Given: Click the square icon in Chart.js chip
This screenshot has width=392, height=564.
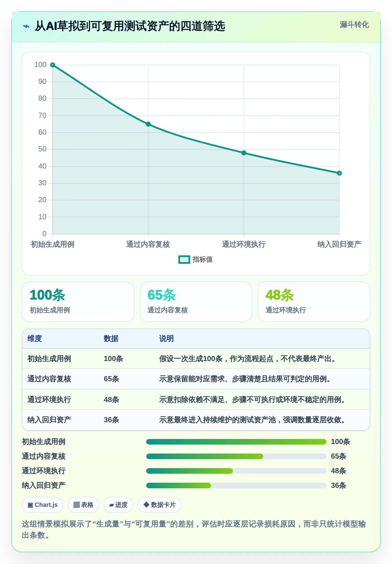Looking at the screenshot, I should click(x=30, y=505).
